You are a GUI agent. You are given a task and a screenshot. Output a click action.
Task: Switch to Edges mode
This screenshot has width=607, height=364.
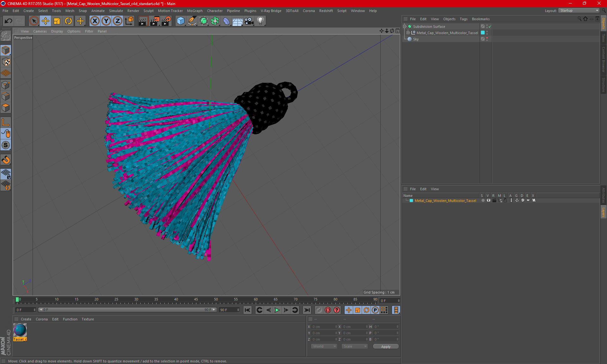pyautogui.click(x=6, y=96)
